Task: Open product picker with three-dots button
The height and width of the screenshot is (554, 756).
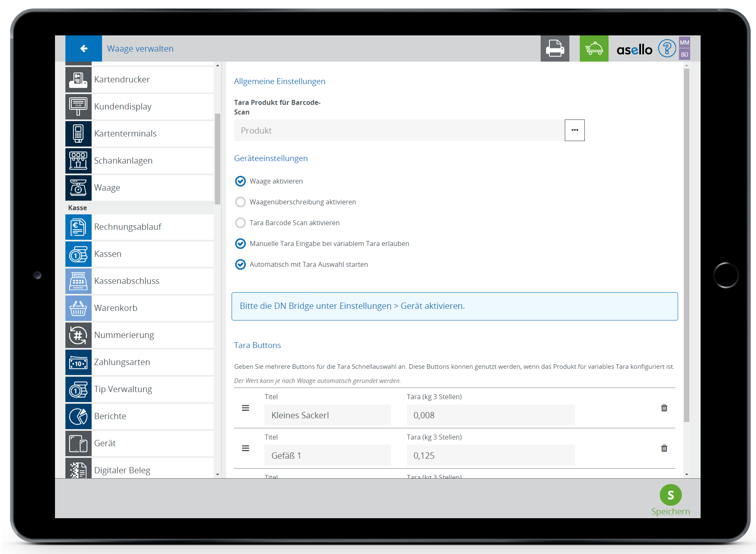Action: (574, 130)
